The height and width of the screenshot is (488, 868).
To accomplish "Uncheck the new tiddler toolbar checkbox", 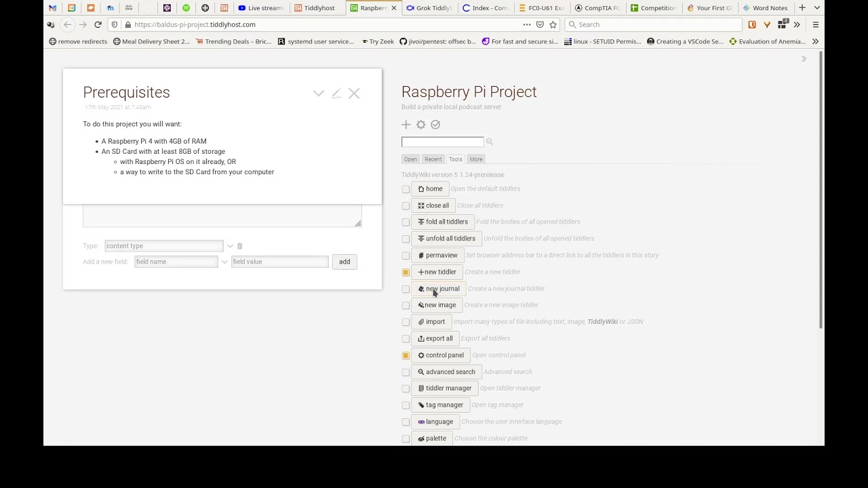I will pos(406,272).
